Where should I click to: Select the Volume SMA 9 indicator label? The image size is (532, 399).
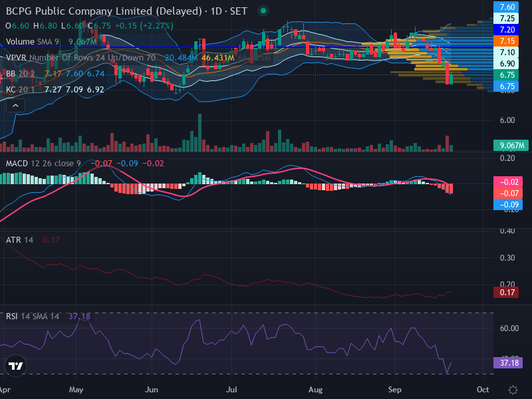[x=33, y=42]
